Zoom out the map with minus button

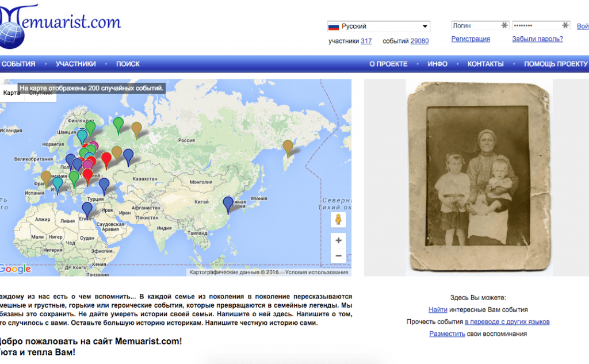pos(338,256)
